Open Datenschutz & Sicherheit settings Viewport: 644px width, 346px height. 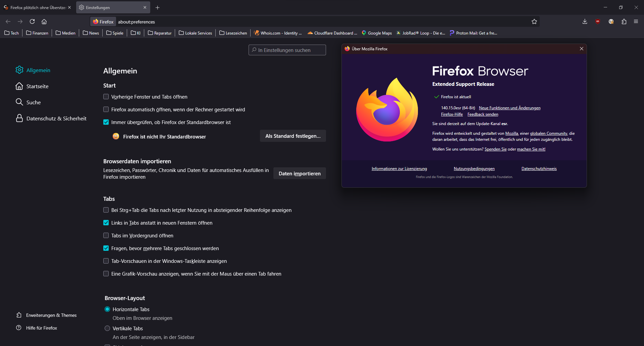[x=51, y=118]
